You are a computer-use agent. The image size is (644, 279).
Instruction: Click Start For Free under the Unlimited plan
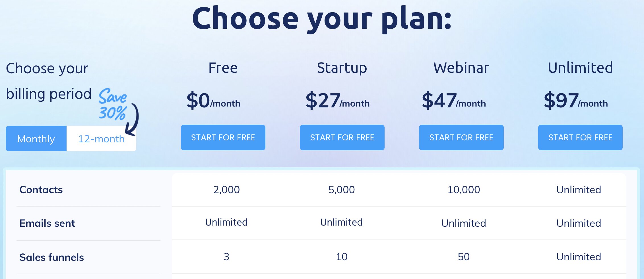pyautogui.click(x=580, y=137)
